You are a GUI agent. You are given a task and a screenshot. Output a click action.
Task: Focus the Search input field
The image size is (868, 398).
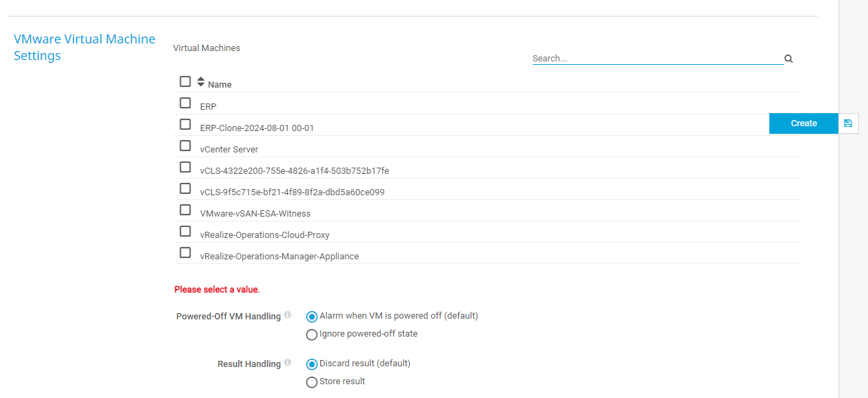coord(658,59)
